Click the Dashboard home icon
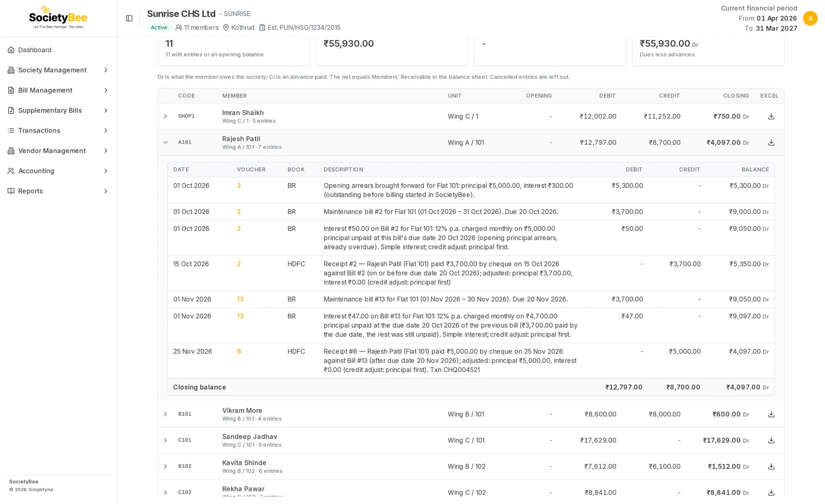Image resolution: width=825 pixels, height=504 pixels. 11,50
